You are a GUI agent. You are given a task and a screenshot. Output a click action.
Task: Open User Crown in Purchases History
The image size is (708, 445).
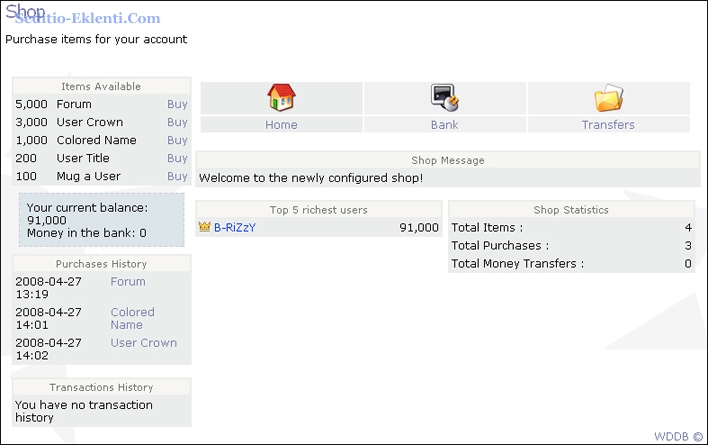[143, 343]
